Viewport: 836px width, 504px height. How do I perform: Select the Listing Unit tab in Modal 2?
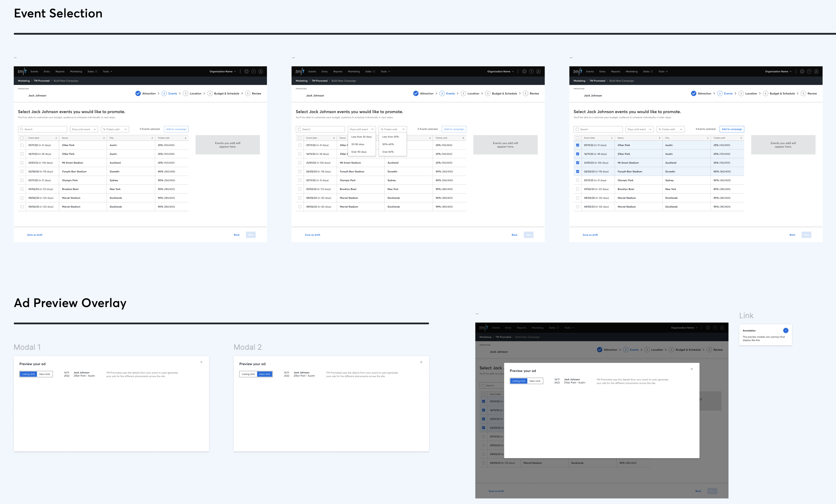coord(248,374)
